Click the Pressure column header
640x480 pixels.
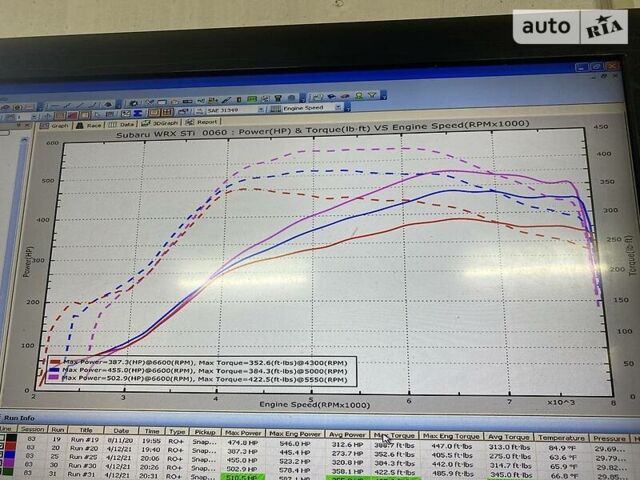tap(609, 438)
